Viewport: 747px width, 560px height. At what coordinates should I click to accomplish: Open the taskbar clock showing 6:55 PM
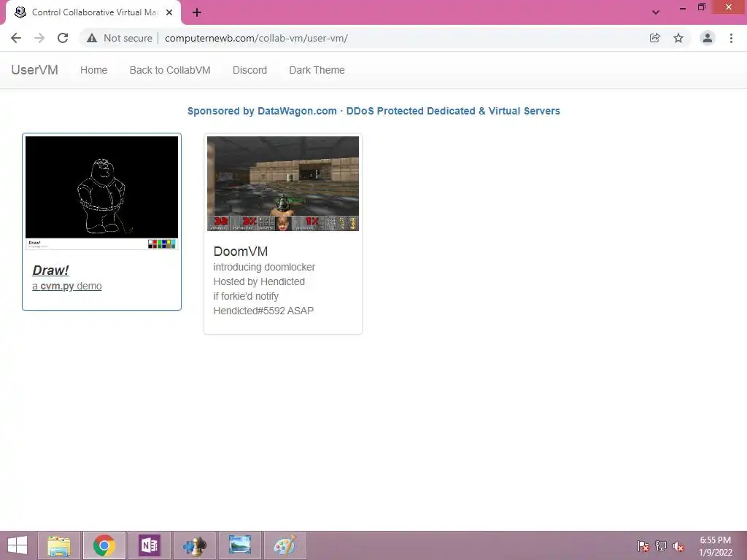[716, 546]
